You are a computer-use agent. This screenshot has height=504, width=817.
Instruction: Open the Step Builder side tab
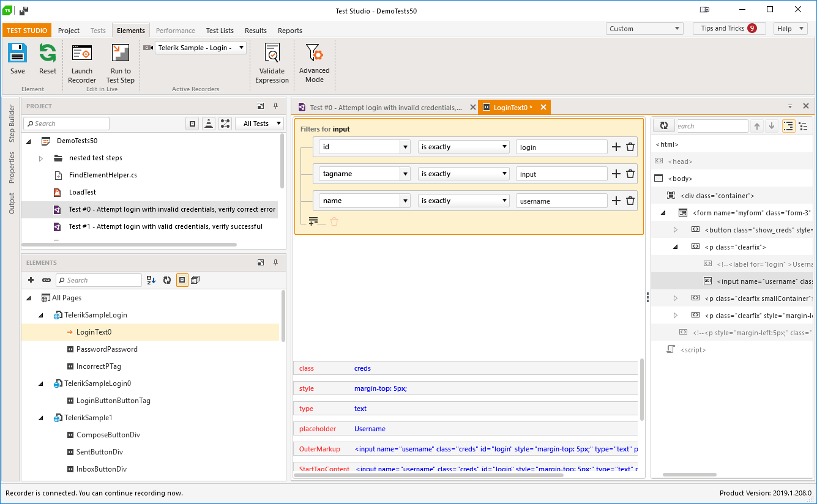tap(12, 124)
